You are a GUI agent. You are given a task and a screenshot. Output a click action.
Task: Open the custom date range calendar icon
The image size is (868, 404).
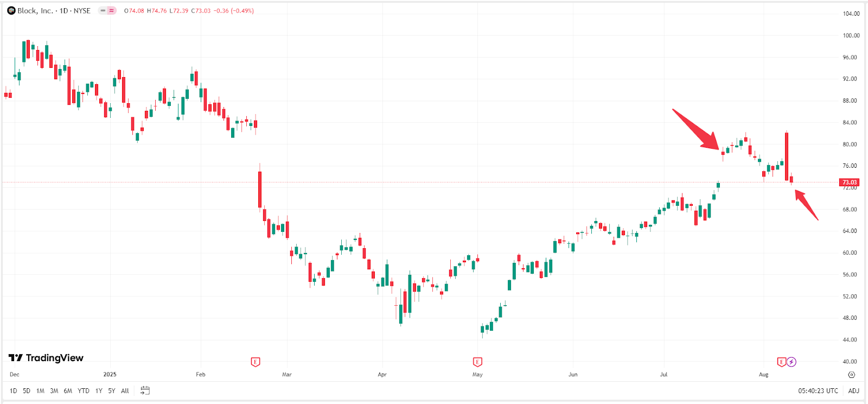(x=144, y=390)
